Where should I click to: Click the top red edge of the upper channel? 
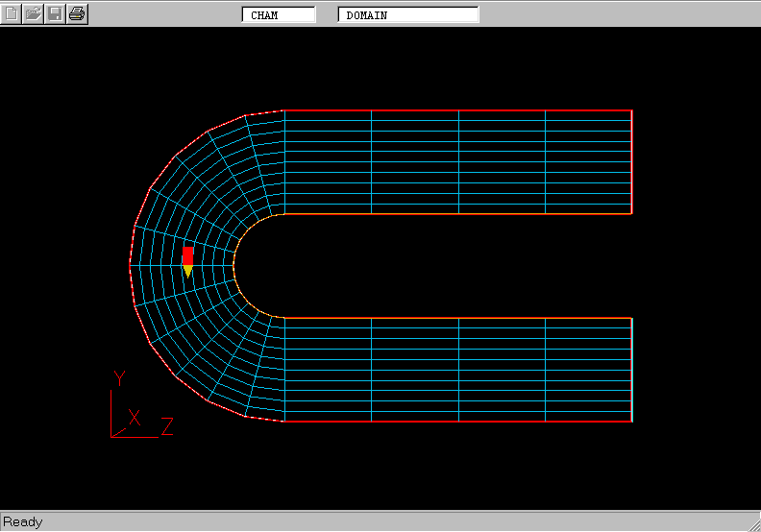[x=458, y=110]
